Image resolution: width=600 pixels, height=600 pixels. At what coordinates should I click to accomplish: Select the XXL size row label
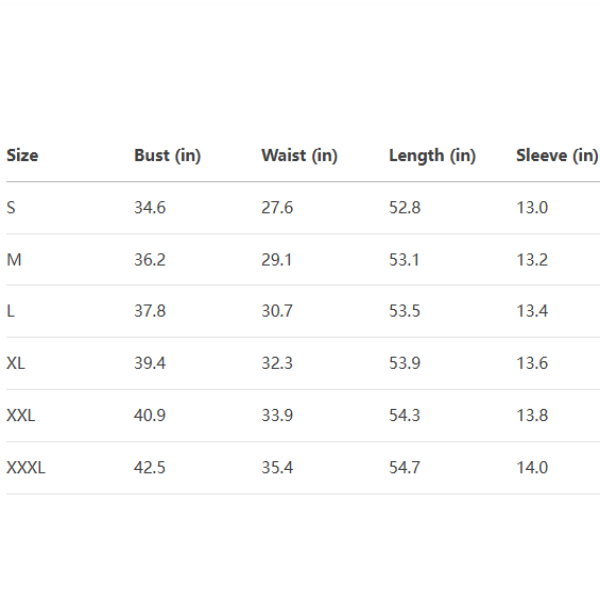20,415
